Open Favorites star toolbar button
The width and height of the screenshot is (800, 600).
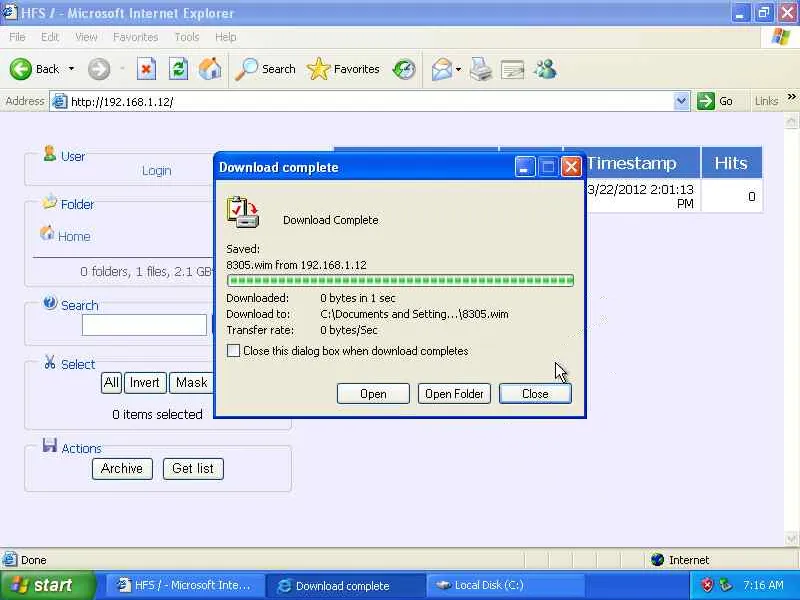tap(343, 69)
